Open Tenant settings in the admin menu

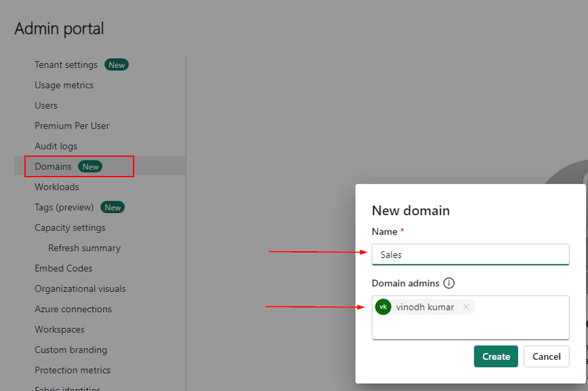(x=66, y=65)
